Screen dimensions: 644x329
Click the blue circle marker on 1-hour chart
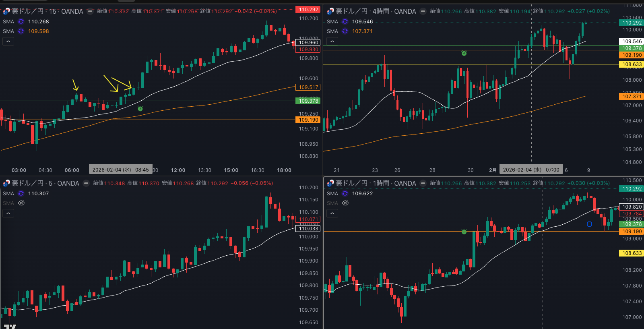click(x=589, y=224)
